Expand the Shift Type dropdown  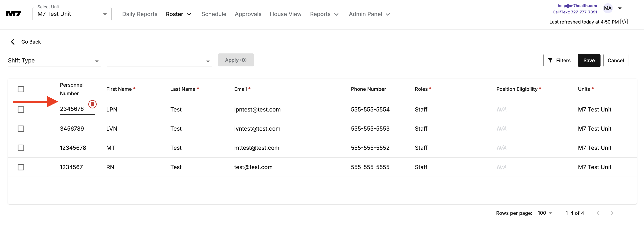tap(54, 60)
